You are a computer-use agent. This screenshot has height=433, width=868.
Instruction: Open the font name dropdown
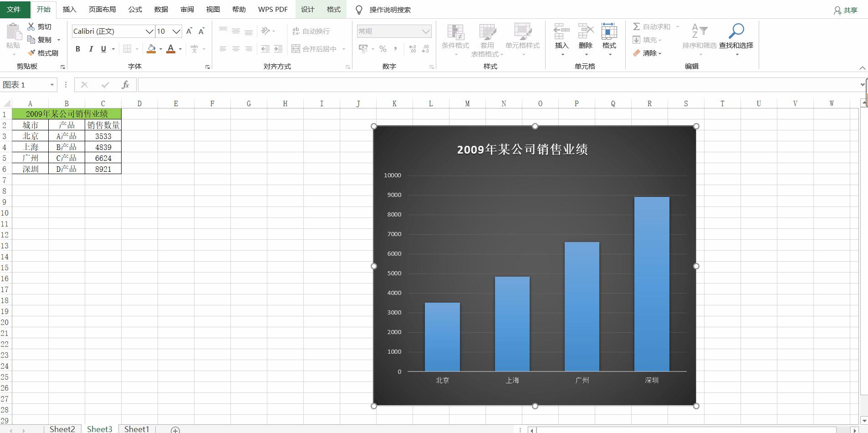click(148, 31)
